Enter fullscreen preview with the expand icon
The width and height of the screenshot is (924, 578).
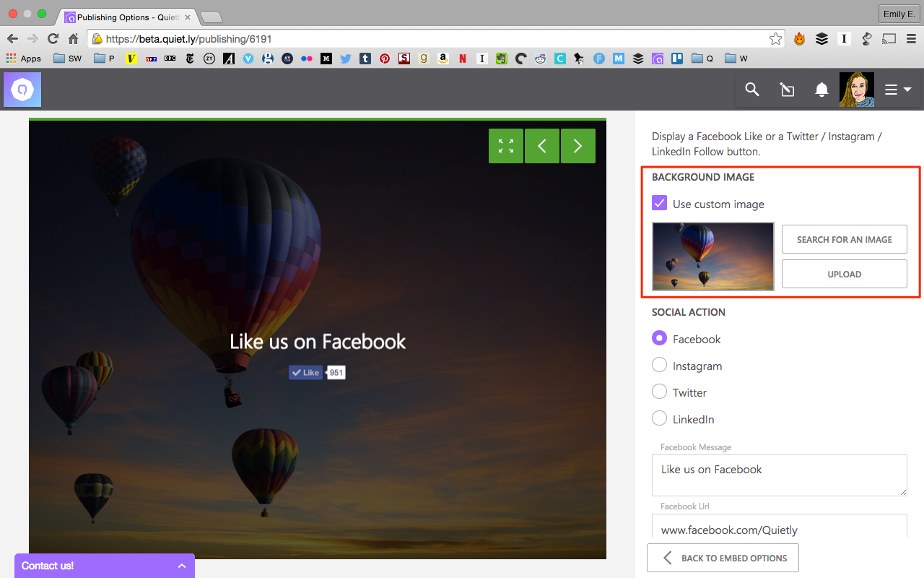[506, 146]
